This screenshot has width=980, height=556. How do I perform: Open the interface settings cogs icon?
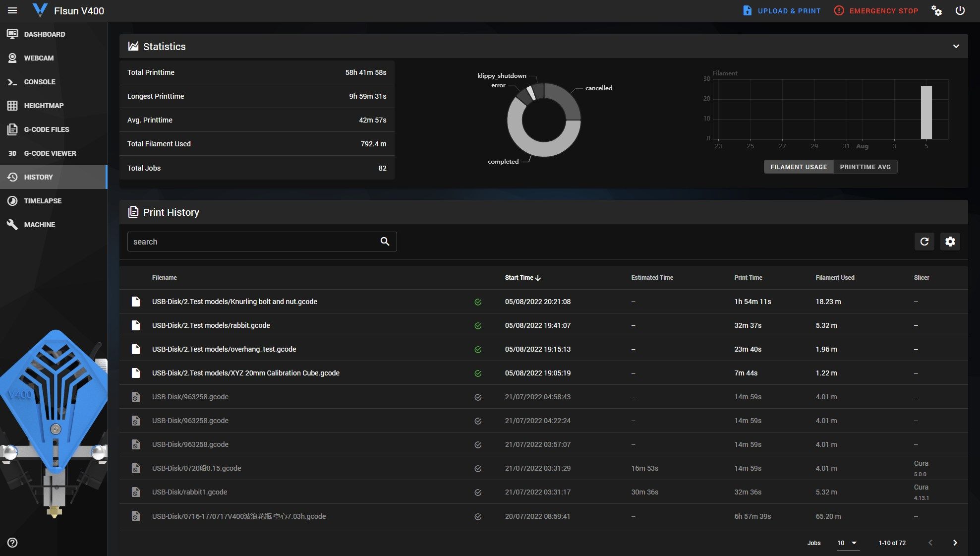pyautogui.click(x=936, y=10)
